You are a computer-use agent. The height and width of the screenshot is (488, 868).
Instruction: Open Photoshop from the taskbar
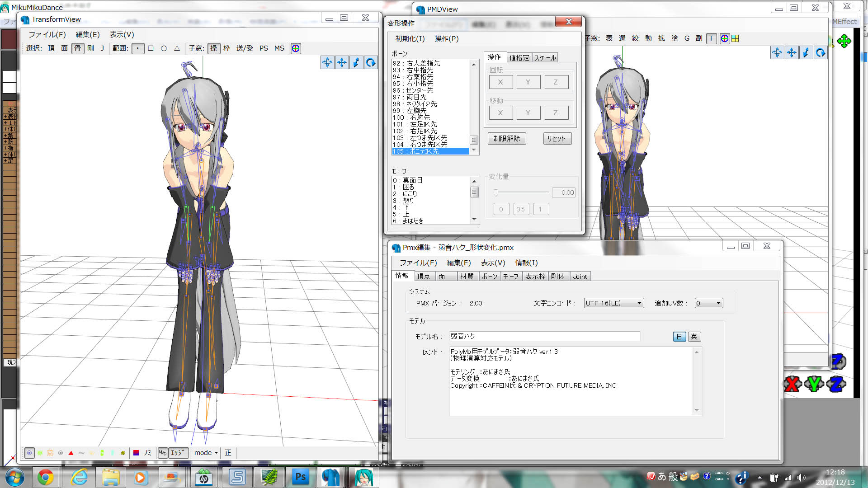(x=300, y=477)
